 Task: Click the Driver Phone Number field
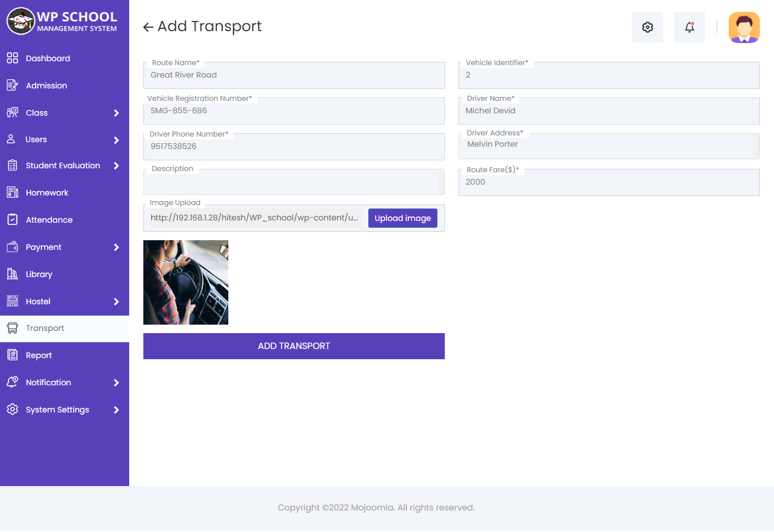(294, 147)
